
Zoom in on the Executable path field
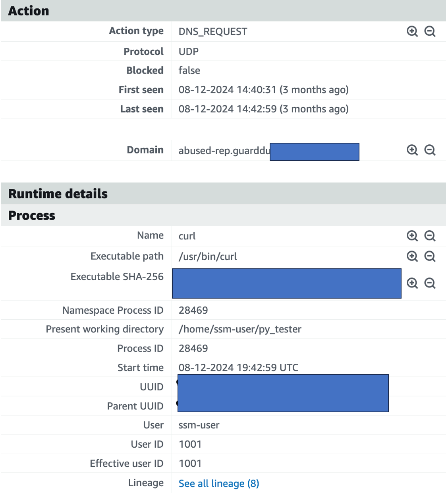(412, 256)
